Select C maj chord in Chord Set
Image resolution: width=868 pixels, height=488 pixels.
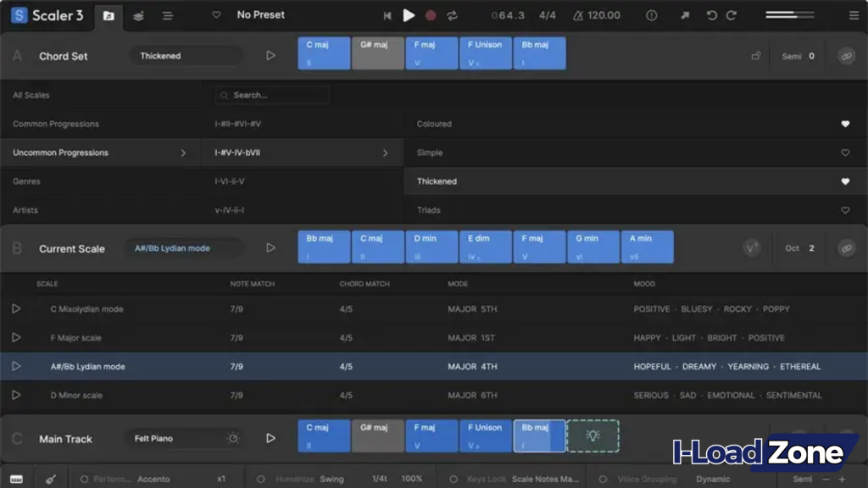(x=324, y=53)
